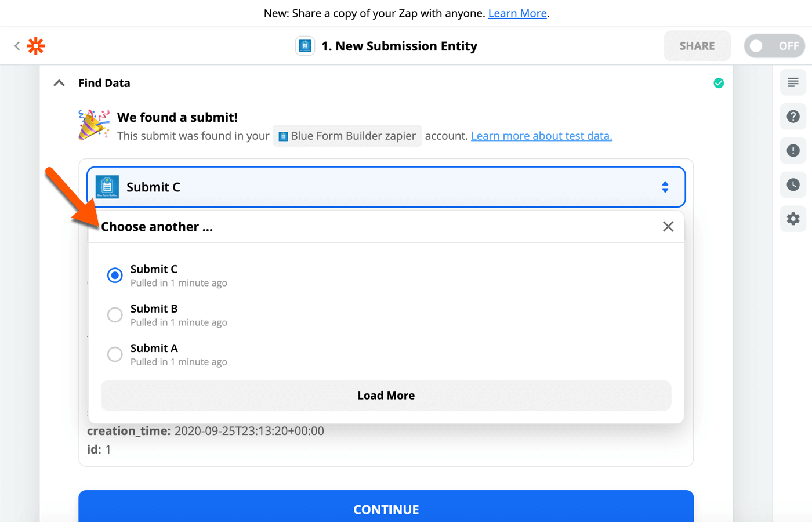Click the Blue Form Builder zapier account chip
Viewport: 812px width, 522px height.
coord(347,135)
